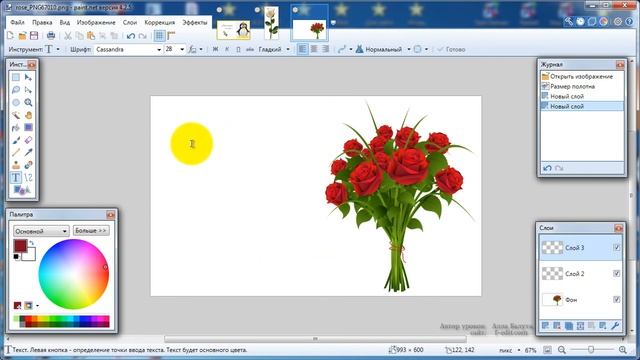Select the Eraser tool

pyautogui.click(x=28, y=140)
